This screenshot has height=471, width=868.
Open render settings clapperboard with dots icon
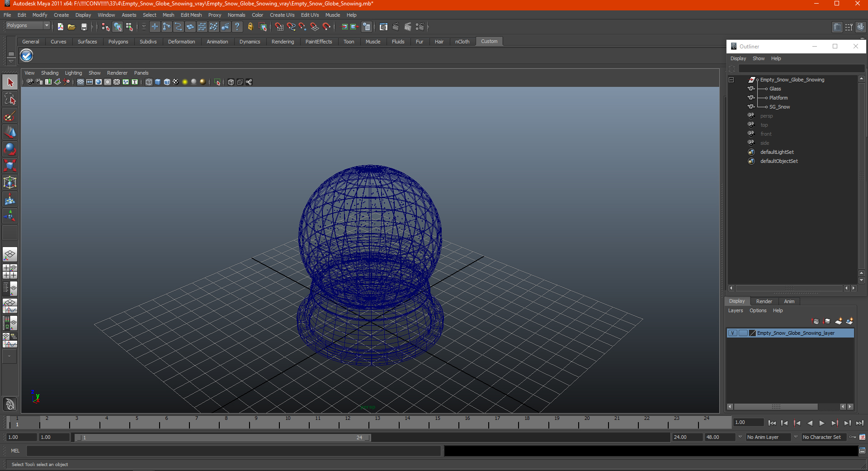pyautogui.click(x=420, y=27)
